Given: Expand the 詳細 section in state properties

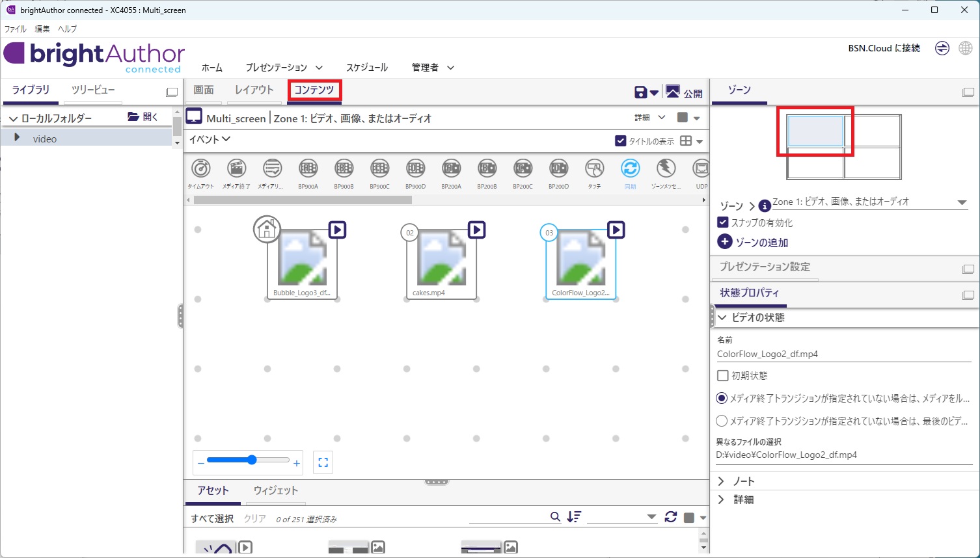Looking at the screenshot, I should [721, 499].
